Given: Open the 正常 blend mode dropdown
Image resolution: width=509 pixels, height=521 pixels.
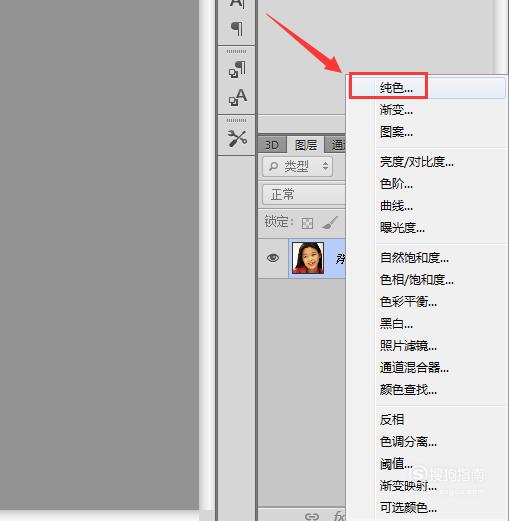Looking at the screenshot, I should pos(303,194).
